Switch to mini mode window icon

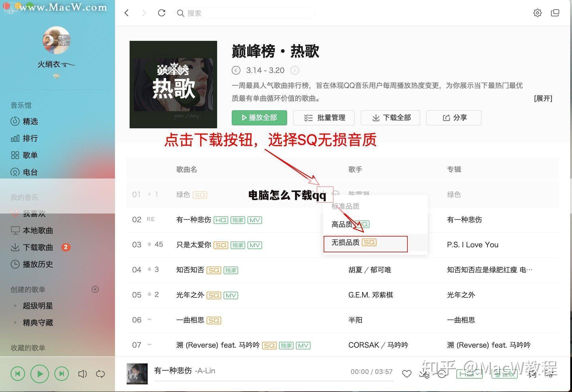coord(555,13)
